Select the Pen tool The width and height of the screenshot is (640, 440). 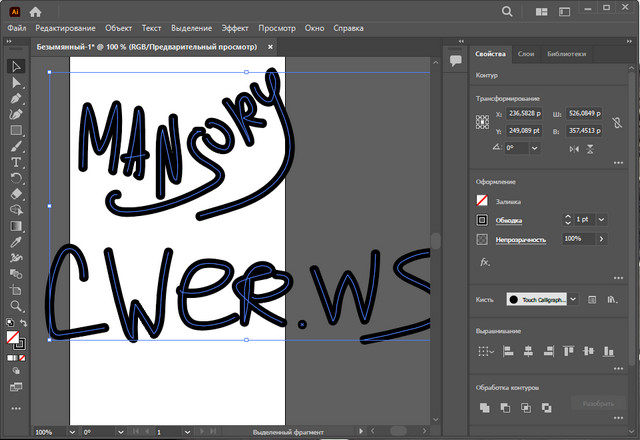[x=16, y=98]
